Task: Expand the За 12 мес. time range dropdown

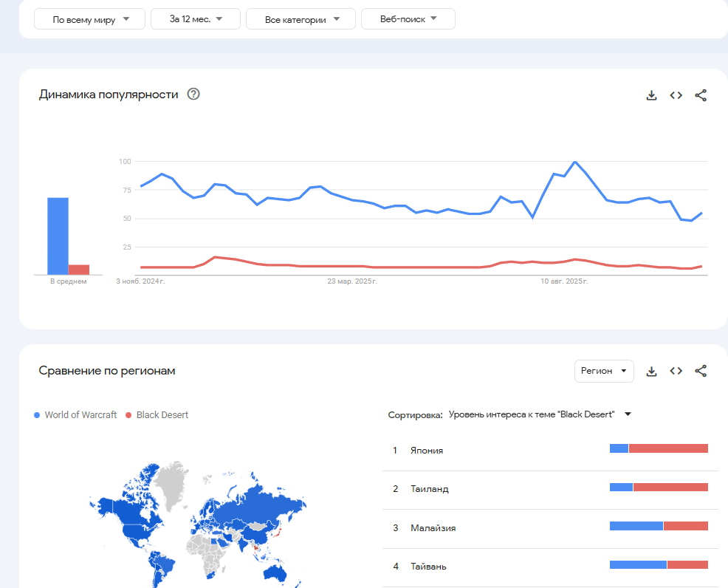Action: pos(196,19)
